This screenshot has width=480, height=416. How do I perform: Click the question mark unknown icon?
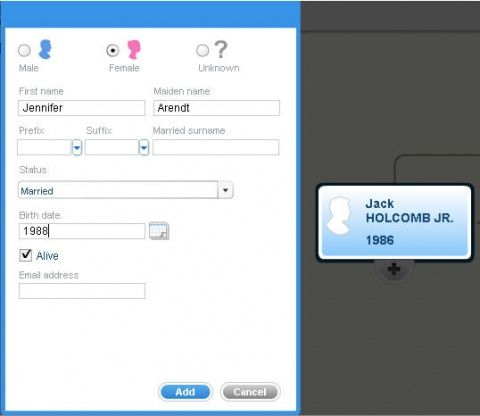[221, 49]
